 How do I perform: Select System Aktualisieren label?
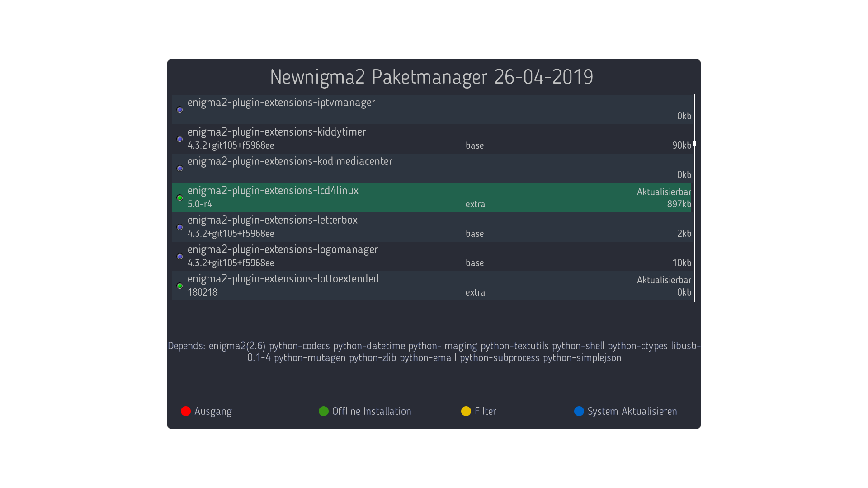632,411
